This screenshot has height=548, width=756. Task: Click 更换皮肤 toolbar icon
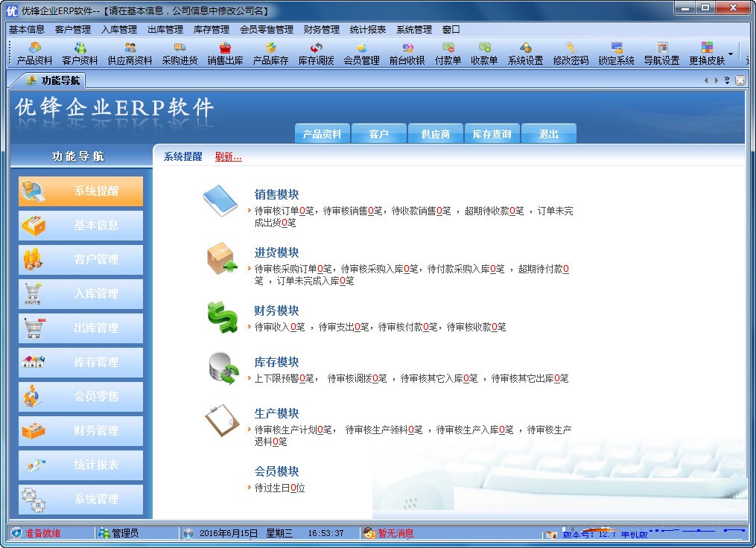click(707, 54)
